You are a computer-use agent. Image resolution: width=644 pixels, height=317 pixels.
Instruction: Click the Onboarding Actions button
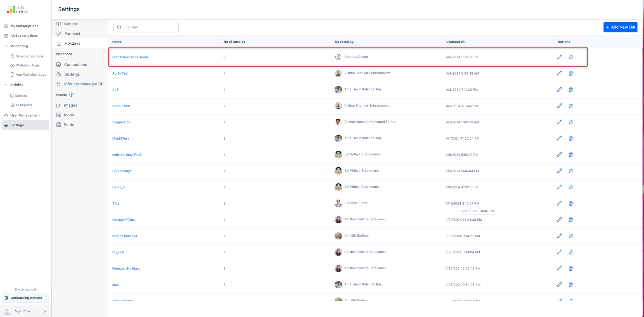click(x=26, y=298)
